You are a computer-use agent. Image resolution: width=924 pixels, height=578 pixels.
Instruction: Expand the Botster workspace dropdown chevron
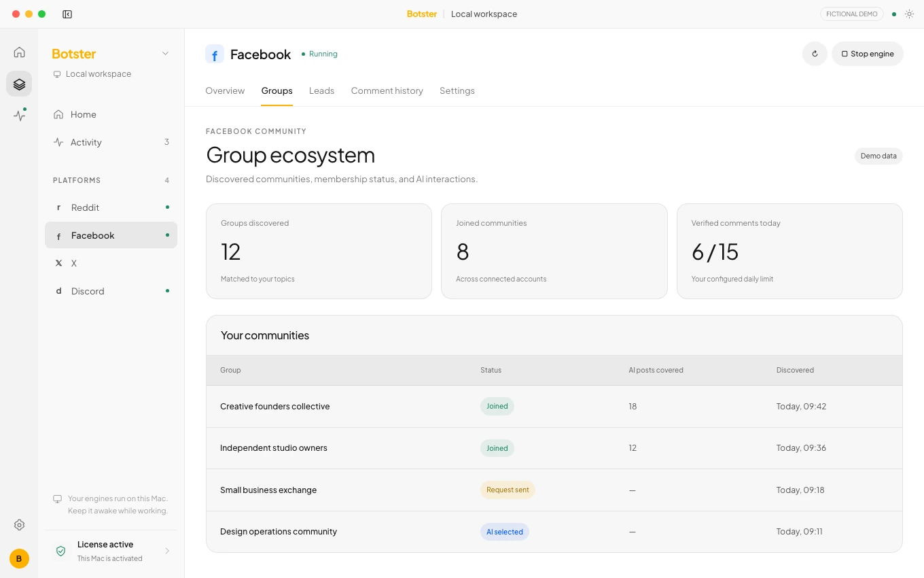point(165,54)
